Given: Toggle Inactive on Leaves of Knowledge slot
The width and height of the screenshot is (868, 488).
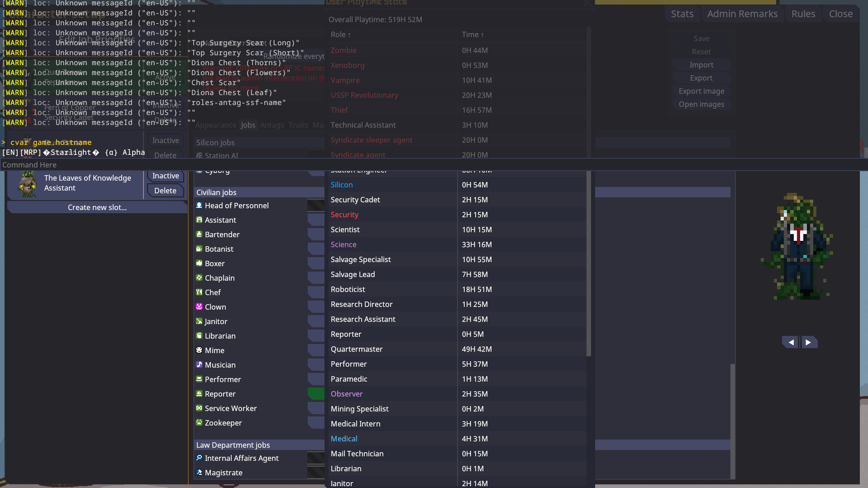Looking at the screenshot, I should click(x=165, y=176).
